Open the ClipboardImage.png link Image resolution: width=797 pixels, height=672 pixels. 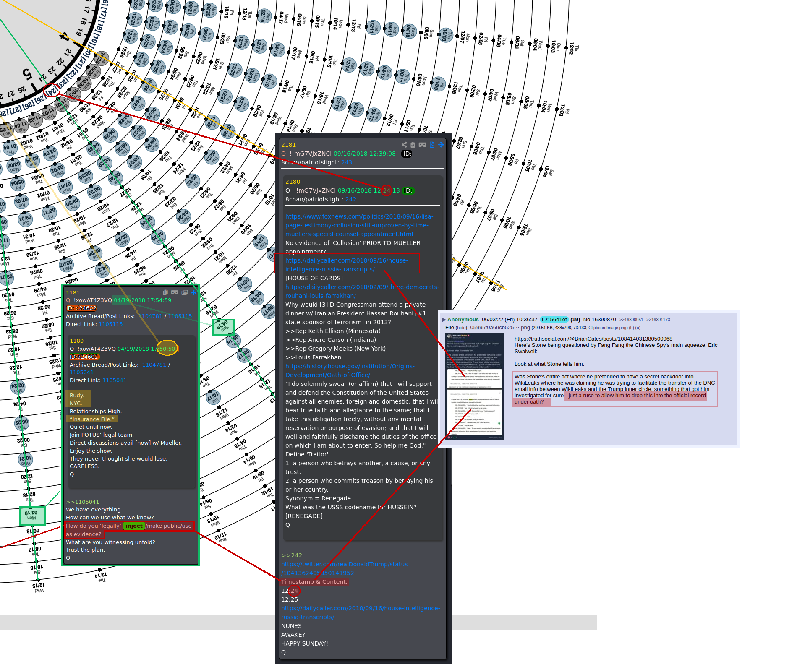pos(608,328)
